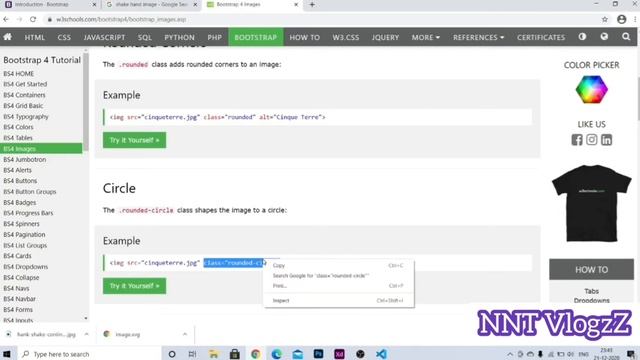The height and width of the screenshot is (360, 640).
Task: Go back to previous page
Action: click(6, 19)
